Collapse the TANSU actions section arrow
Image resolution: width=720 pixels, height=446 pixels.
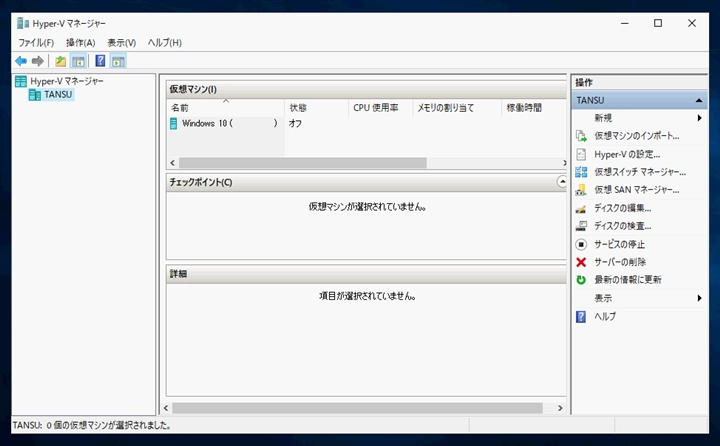699,100
